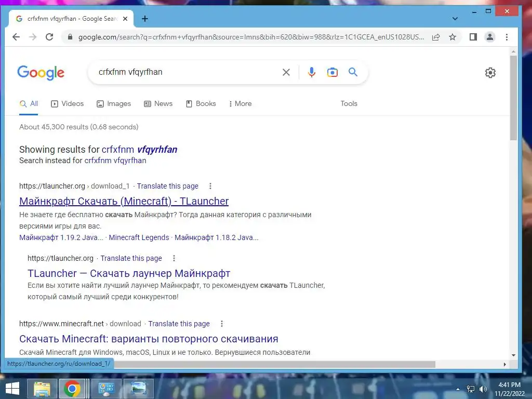
Task: Open the share this page icon
Action: [x=436, y=37]
